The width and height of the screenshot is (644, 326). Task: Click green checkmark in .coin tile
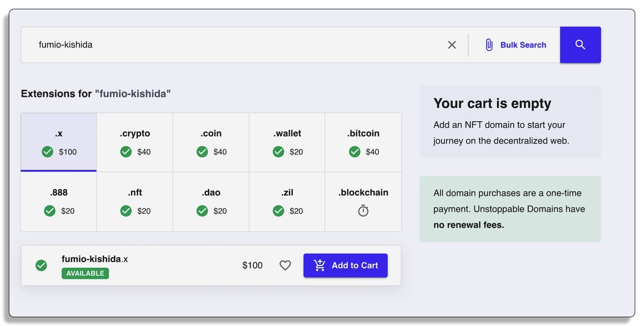(202, 152)
